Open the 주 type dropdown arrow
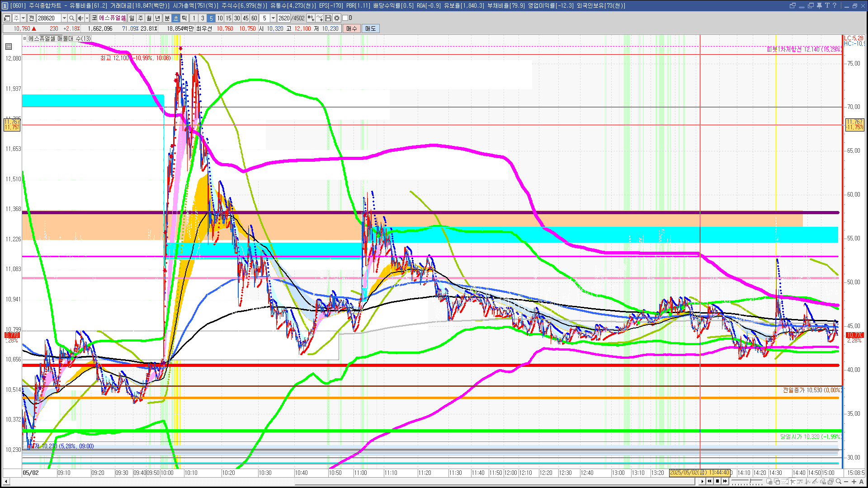Viewport: 868px width, 488px height. coord(23,18)
